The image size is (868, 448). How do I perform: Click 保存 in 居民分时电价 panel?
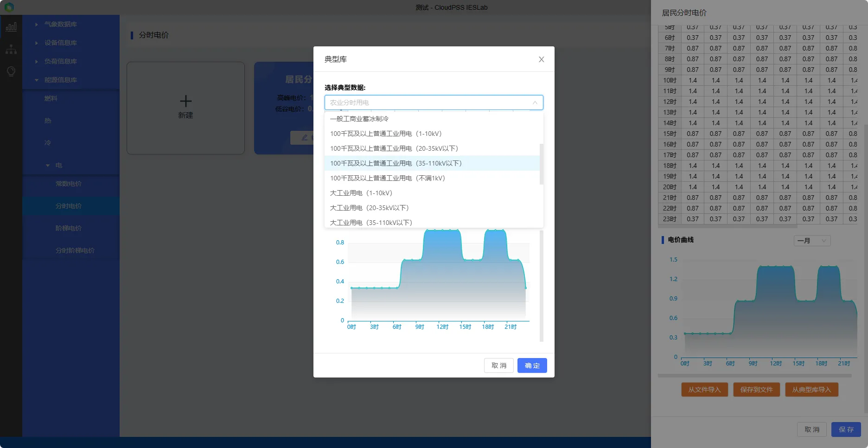point(846,429)
